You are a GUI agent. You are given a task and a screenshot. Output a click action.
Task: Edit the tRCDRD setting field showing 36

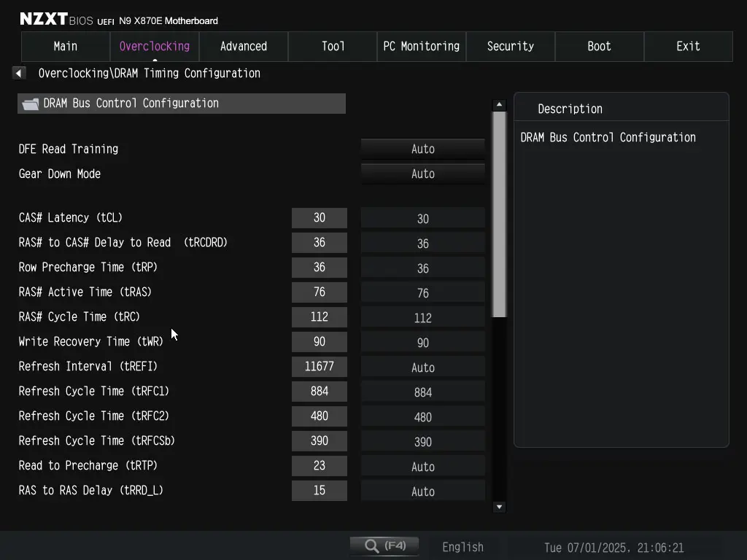click(423, 244)
